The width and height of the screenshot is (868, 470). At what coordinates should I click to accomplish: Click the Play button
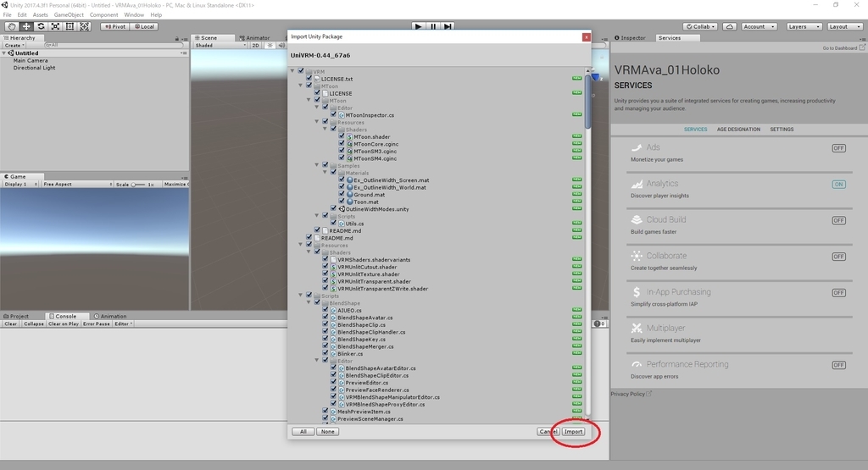[419, 26]
